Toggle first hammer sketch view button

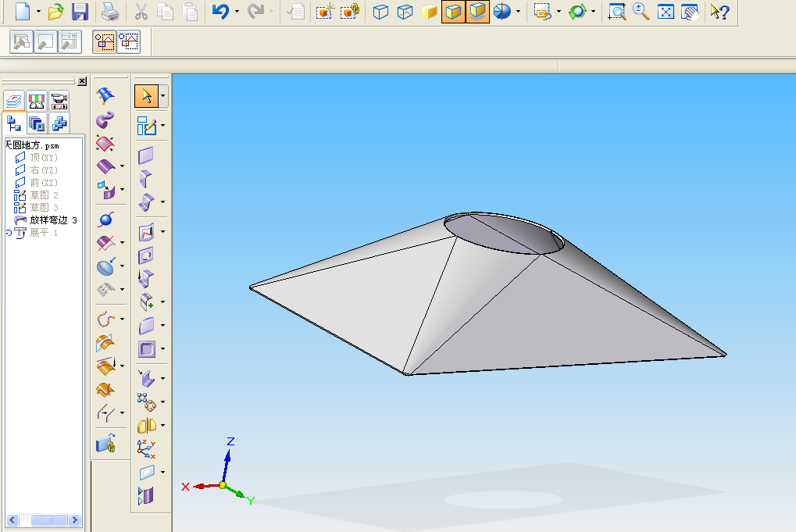coord(21,41)
